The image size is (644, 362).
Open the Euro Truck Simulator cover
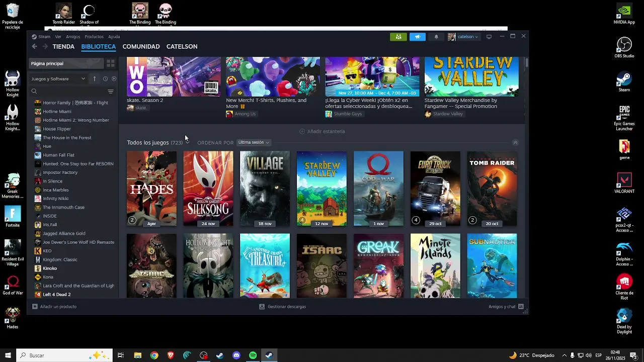[x=435, y=189]
